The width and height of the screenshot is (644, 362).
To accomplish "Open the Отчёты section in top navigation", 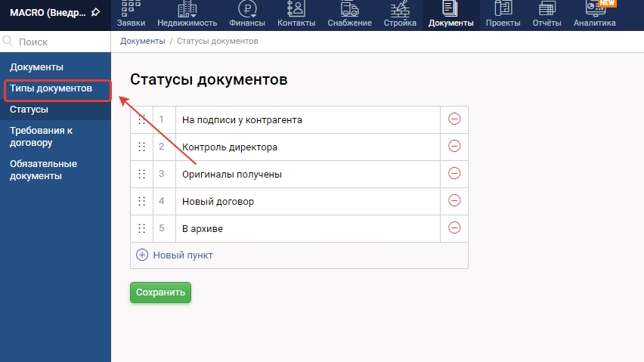I will point(546,14).
